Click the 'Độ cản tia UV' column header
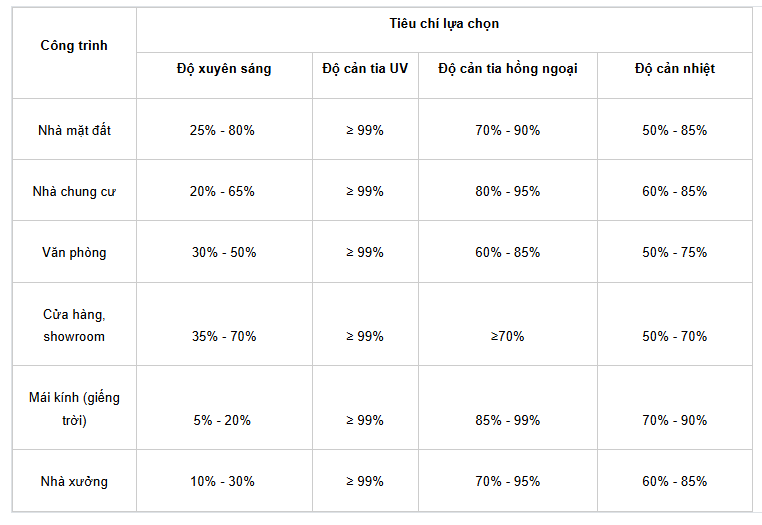Image resolution: width=762 pixels, height=525 pixels. tap(365, 69)
